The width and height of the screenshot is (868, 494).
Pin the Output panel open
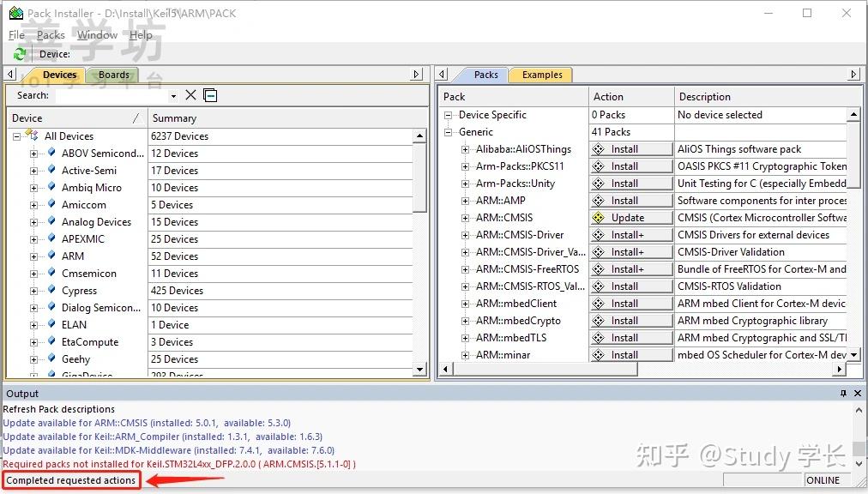coord(842,393)
